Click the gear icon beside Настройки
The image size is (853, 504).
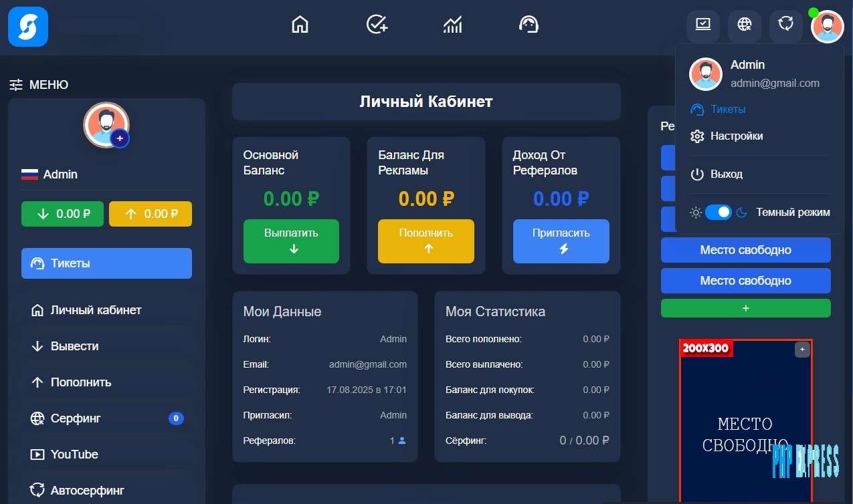pyautogui.click(x=697, y=136)
